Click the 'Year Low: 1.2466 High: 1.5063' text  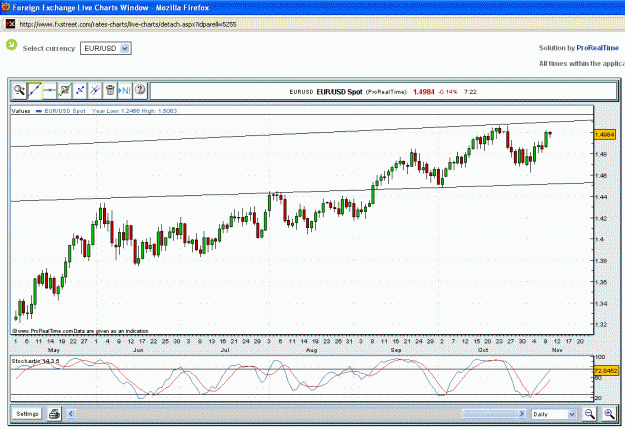[x=134, y=111]
